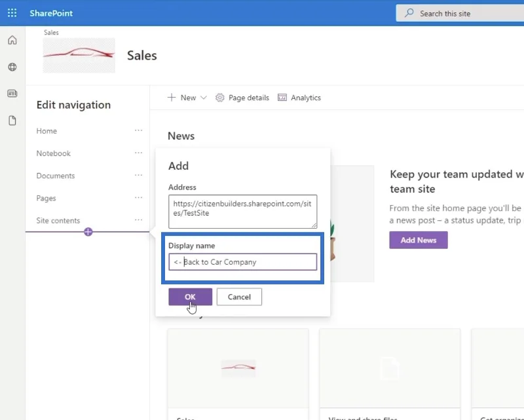
Task: Select Notebook in navigation list
Action: click(x=54, y=153)
